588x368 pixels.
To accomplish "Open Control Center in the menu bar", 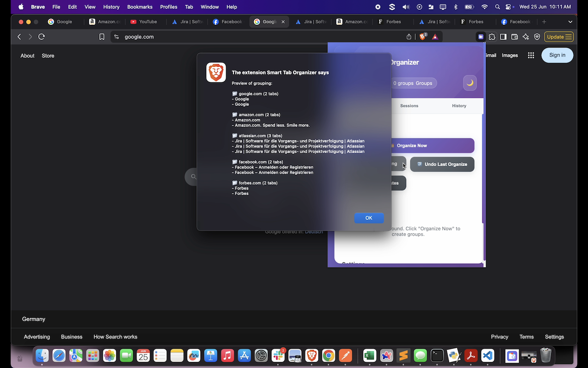I will tap(509, 7).
